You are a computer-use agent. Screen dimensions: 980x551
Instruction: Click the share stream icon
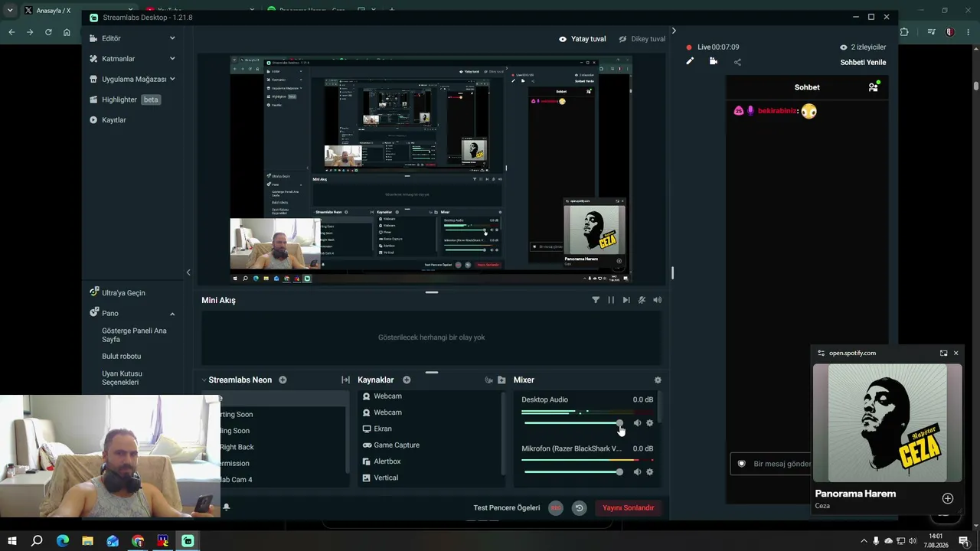coord(737,62)
